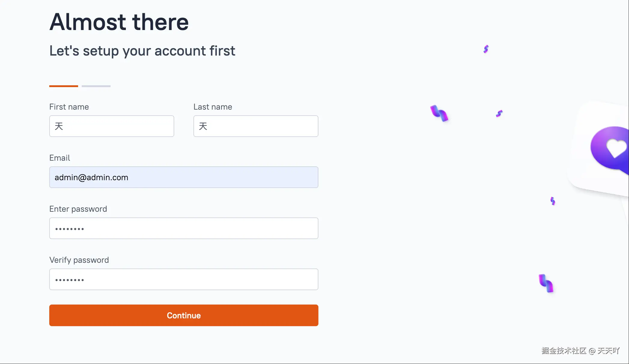This screenshot has height=364, width=629.
Task: Click into the Email field with admin@admin.com
Action: click(184, 177)
